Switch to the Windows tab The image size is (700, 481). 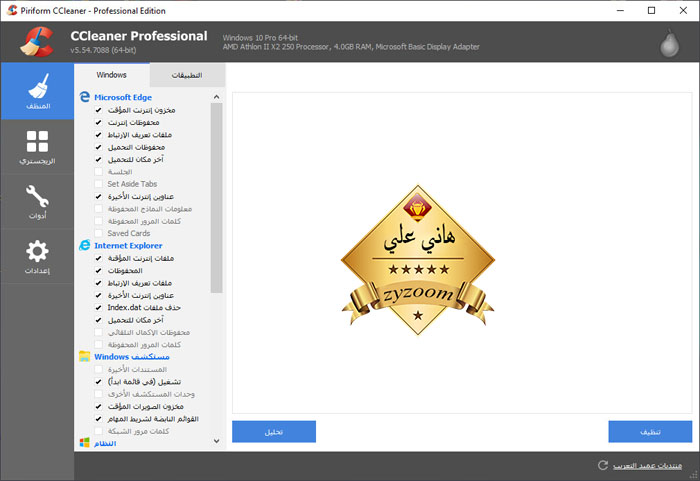pos(112,75)
